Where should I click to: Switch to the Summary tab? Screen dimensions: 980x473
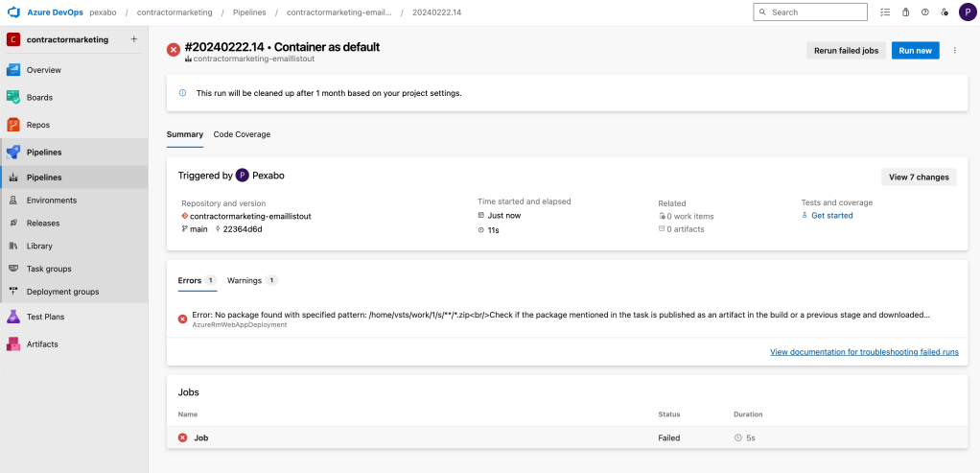point(185,134)
